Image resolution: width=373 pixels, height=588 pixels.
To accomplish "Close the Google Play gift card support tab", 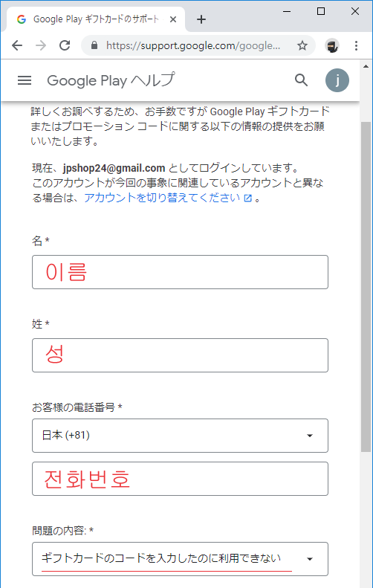I will 173,19.
